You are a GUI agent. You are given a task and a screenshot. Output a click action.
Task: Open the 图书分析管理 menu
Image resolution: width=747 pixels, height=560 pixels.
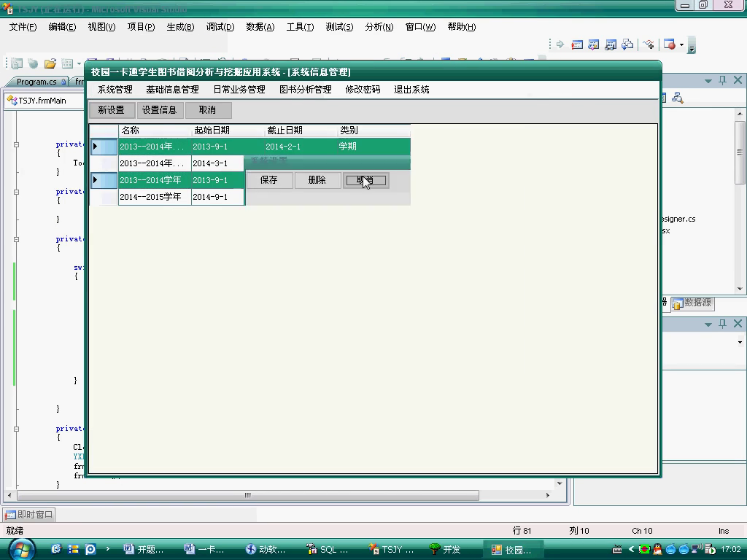point(306,90)
